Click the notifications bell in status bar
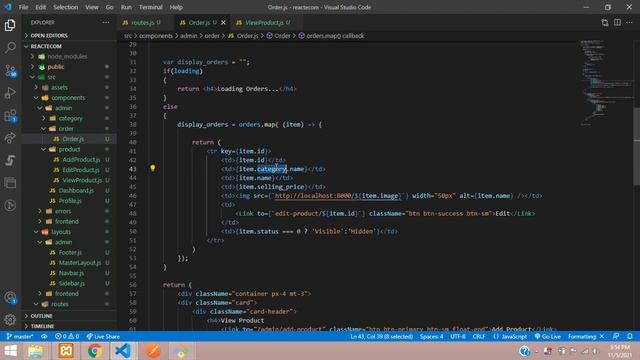 [x=630, y=336]
